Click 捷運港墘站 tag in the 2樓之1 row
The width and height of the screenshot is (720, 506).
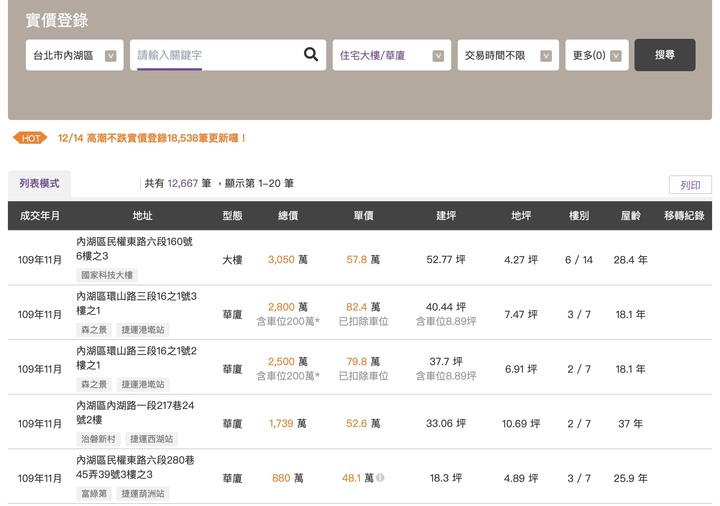pos(143,384)
